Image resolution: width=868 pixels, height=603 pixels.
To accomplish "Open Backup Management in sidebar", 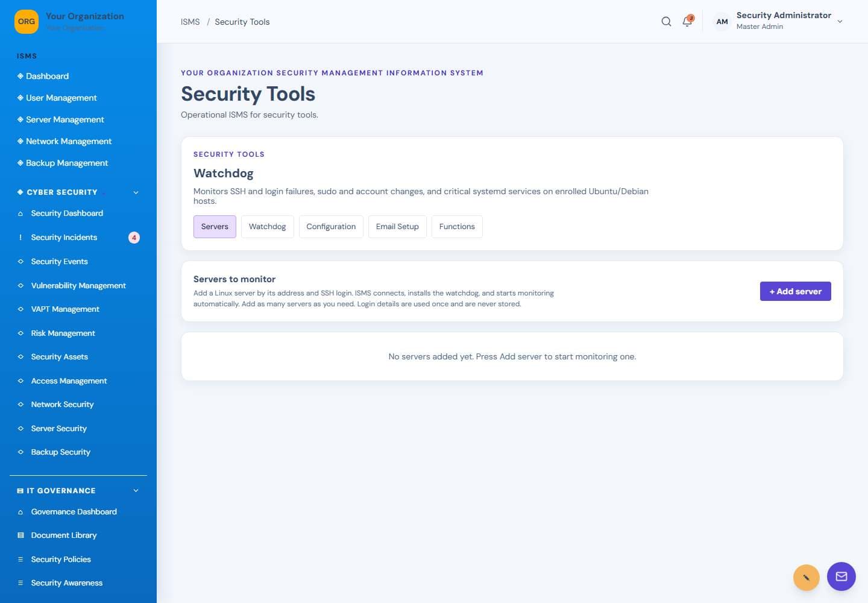I will point(67,163).
